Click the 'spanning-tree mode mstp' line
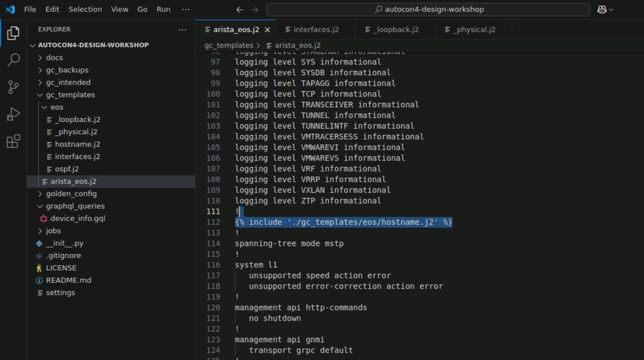Viewport: 644px width, 360px height. (x=289, y=243)
